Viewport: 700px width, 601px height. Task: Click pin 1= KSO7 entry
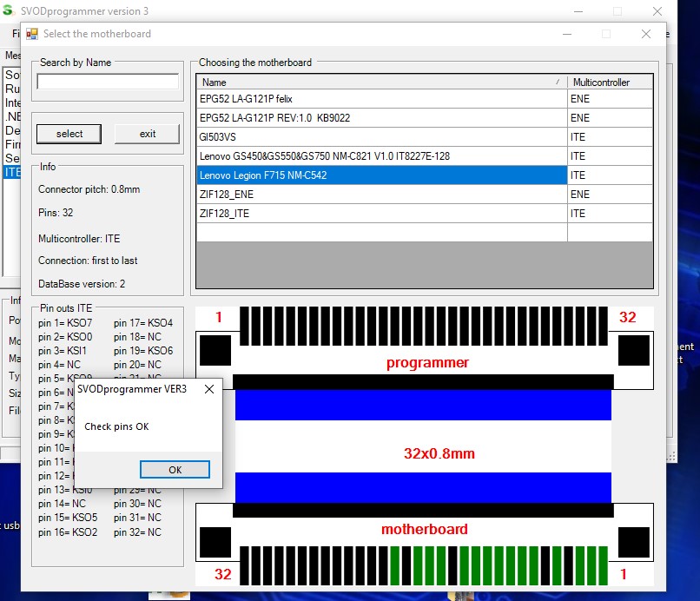coord(65,323)
